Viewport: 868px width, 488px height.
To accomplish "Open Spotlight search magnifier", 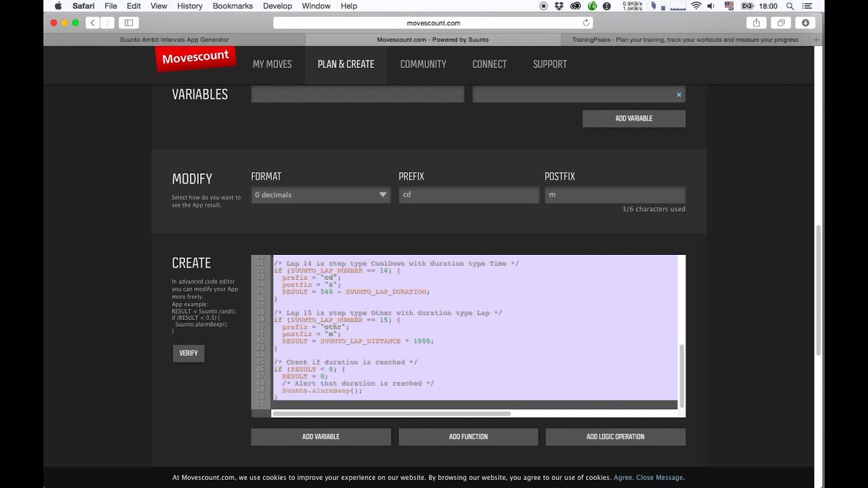I will coord(790,5).
